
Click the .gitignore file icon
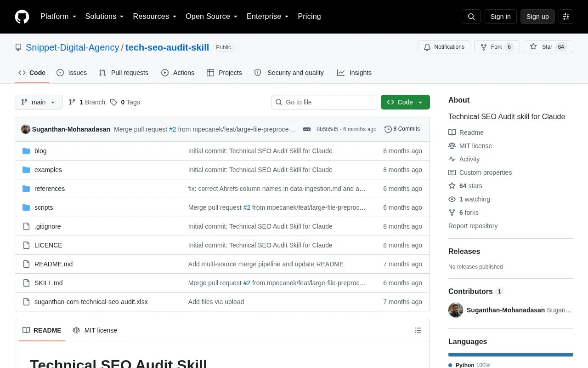click(x=26, y=226)
